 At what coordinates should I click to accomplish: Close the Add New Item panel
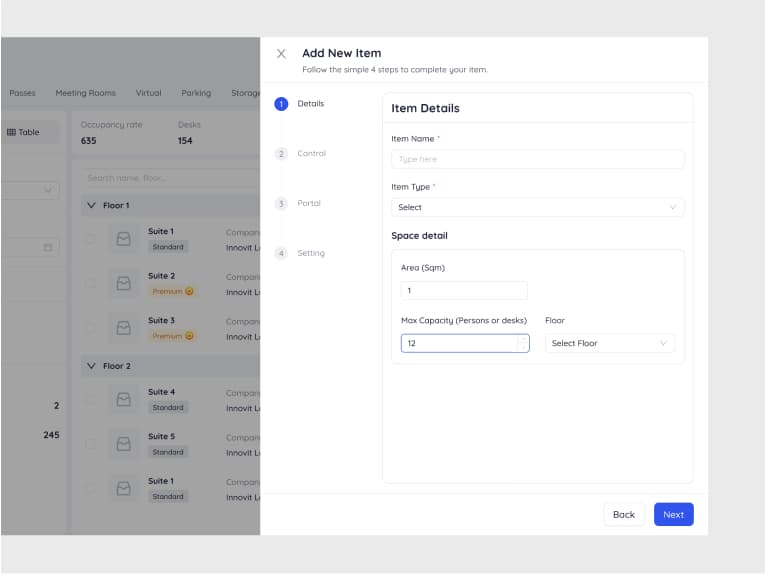(x=281, y=54)
